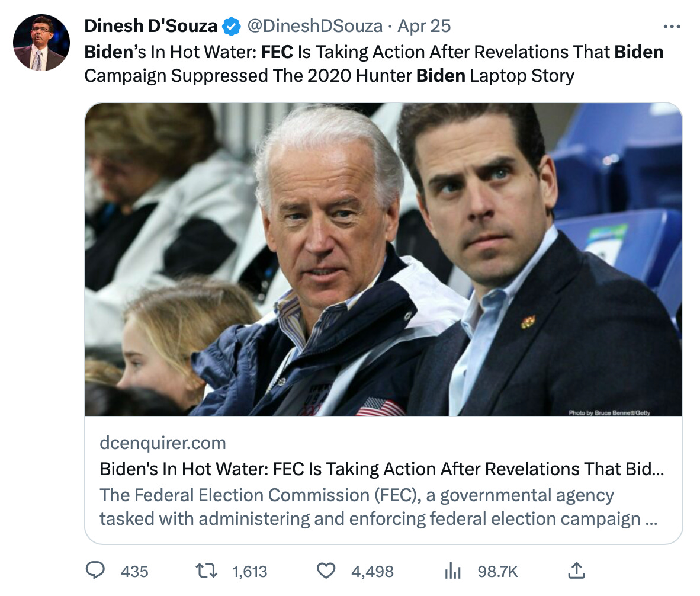Click the 4,498 likes count

pos(373,571)
